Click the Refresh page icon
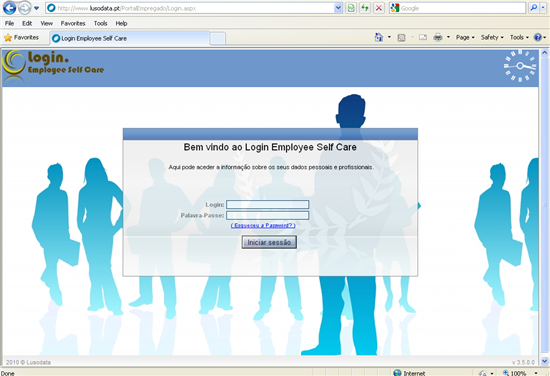The height and width of the screenshot is (376, 550). tap(365, 8)
